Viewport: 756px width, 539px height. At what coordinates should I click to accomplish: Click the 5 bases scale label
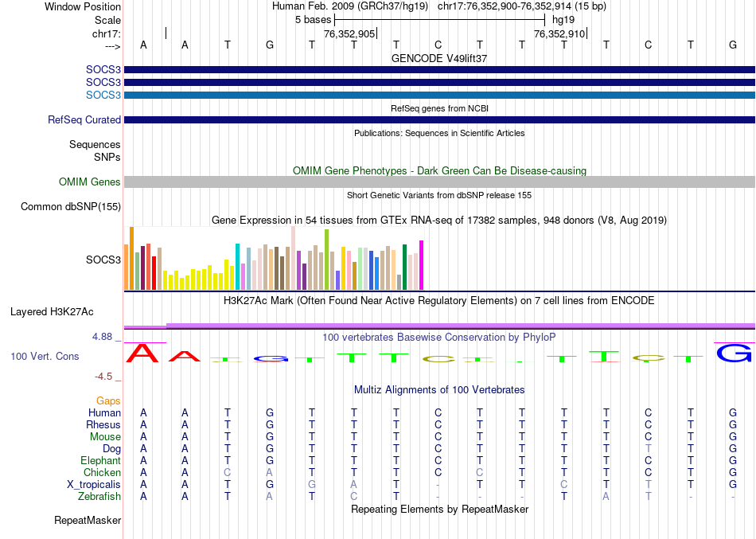pos(314,20)
